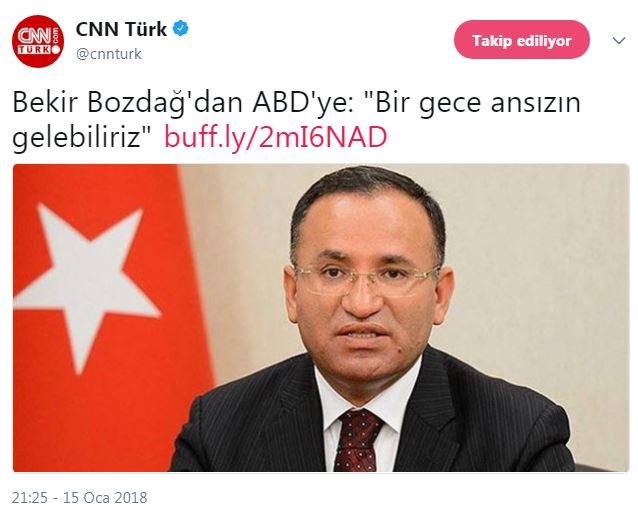This screenshot has height=520, width=638.
Task: Open the buff.ly/2mI6NAD link
Action: (x=275, y=137)
